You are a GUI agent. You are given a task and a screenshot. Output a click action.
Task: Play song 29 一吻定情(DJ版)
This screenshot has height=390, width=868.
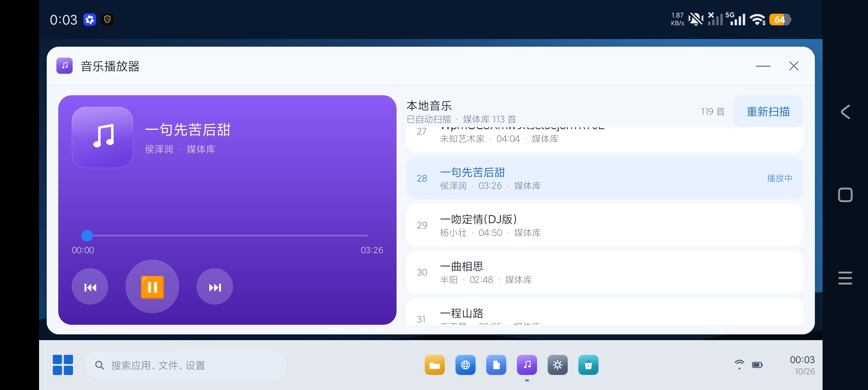(605, 225)
